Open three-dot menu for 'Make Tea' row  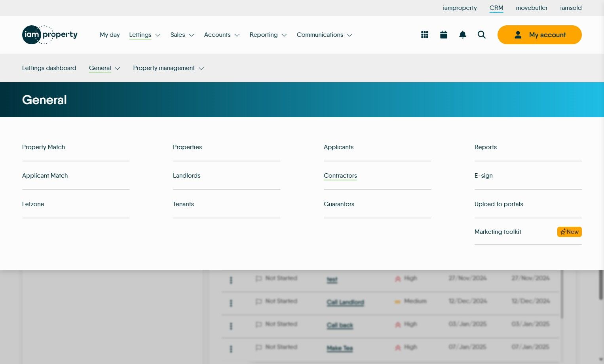click(231, 349)
